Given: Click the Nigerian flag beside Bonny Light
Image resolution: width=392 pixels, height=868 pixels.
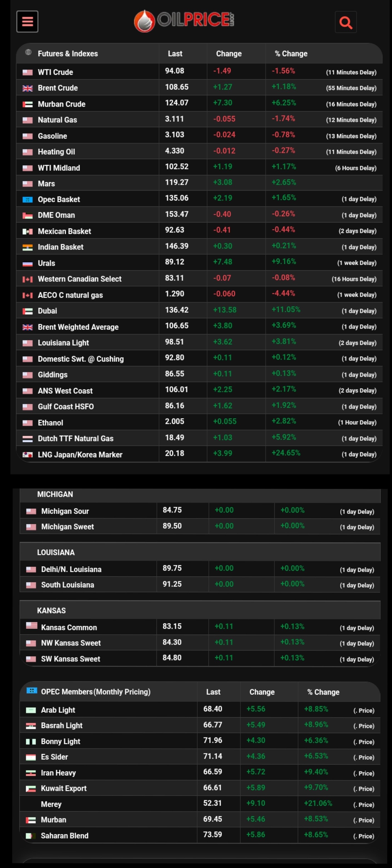Looking at the screenshot, I should (31, 742).
